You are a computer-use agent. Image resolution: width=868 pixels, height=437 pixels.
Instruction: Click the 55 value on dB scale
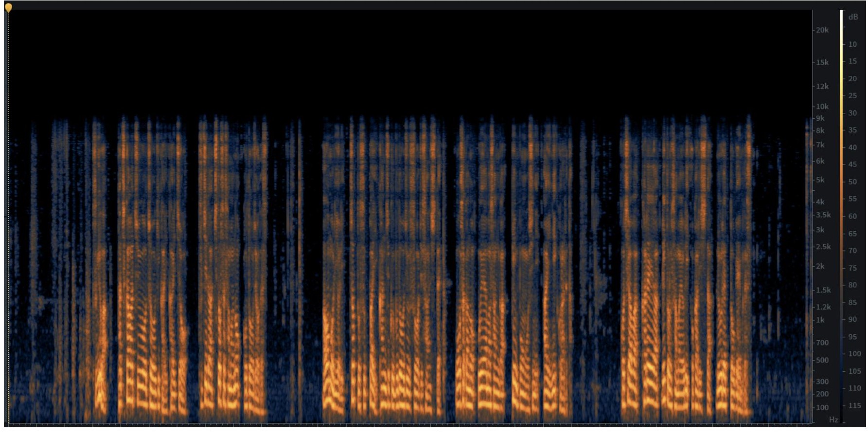click(853, 199)
